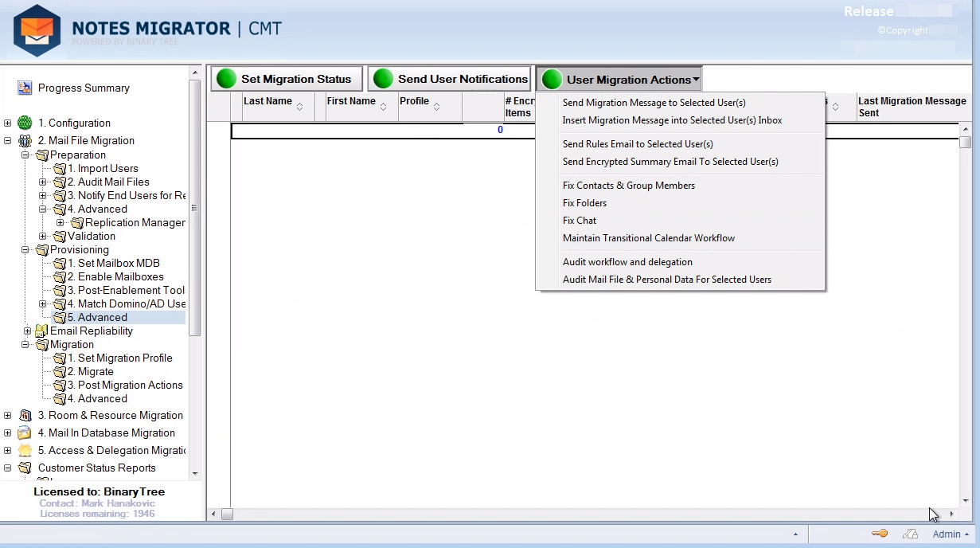The image size is (980, 548).
Task: Select Maintain Transitional Calendar Workflow
Action: point(649,238)
